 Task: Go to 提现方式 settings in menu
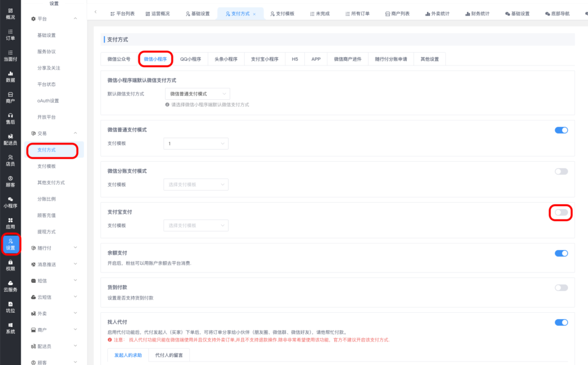[x=47, y=231]
